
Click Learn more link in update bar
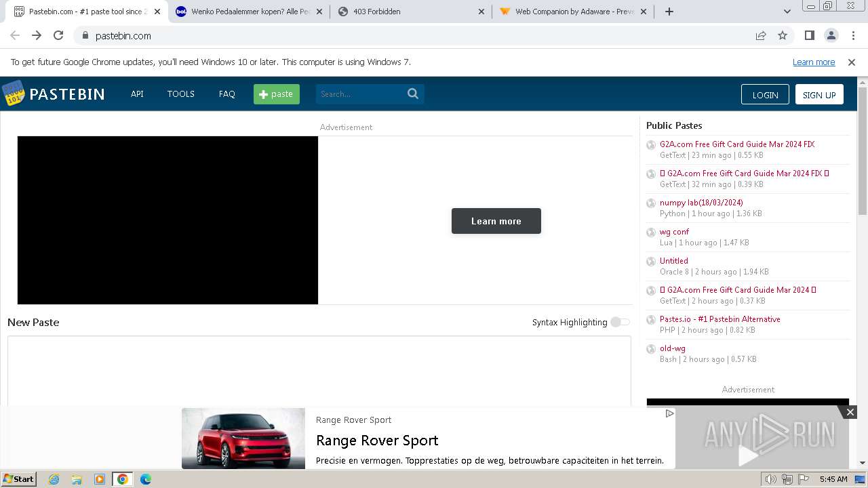click(814, 62)
